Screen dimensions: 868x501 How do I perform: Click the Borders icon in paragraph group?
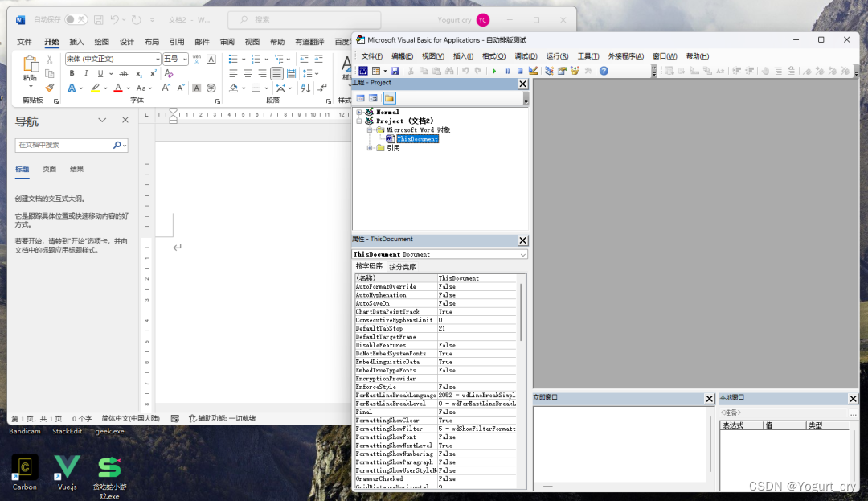(x=256, y=88)
